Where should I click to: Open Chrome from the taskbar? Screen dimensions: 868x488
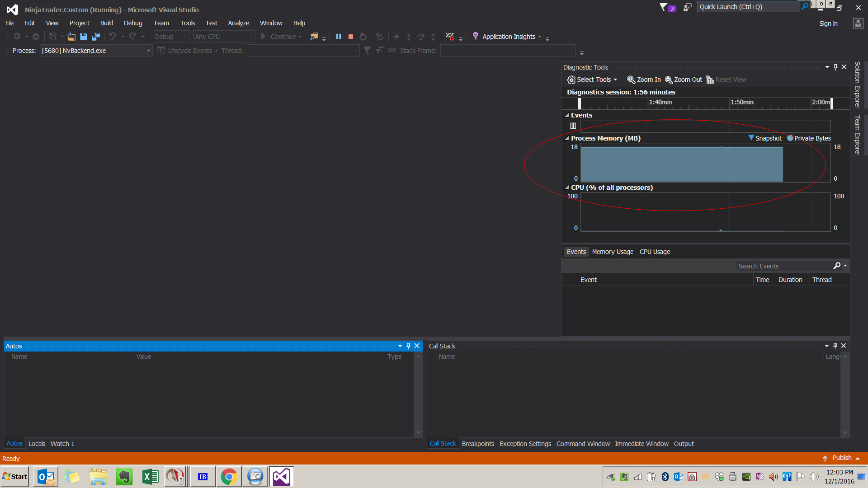coord(229,477)
